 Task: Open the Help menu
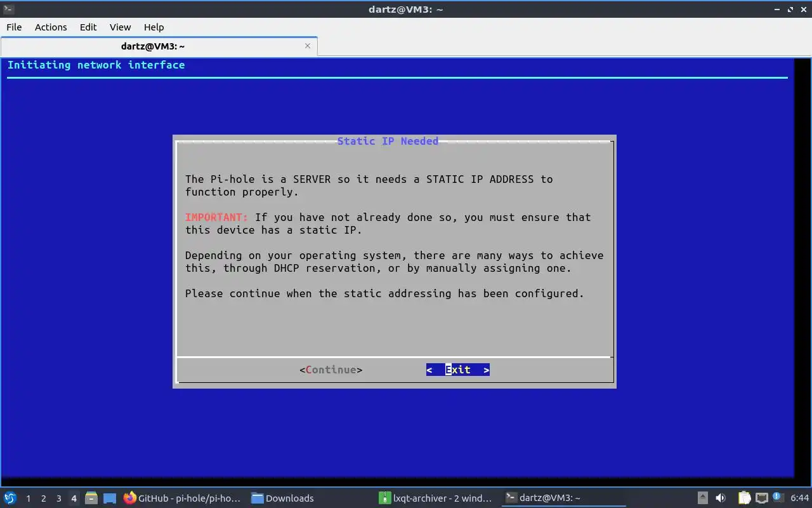[x=154, y=27]
